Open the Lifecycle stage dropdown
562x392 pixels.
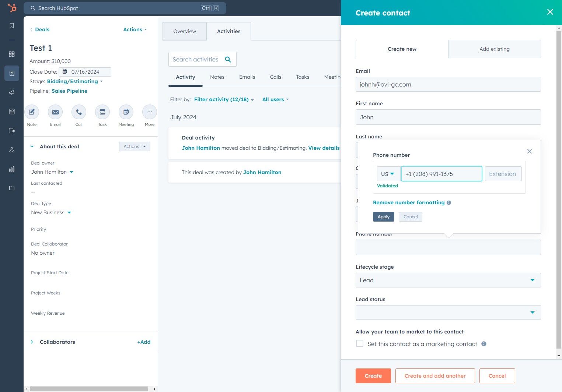[x=448, y=280]
